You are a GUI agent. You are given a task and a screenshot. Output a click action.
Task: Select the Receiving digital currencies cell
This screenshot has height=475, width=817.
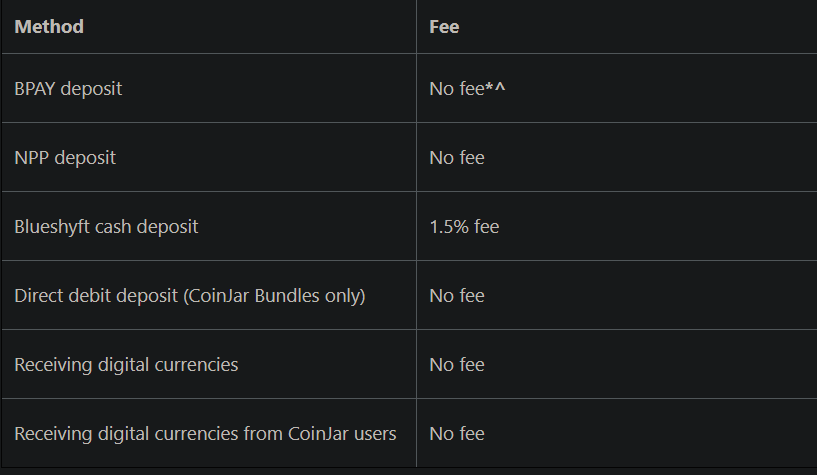pos(209,364)
